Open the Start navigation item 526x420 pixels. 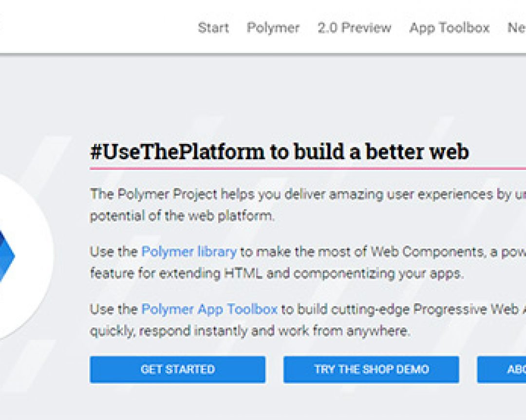pos(213,28)
